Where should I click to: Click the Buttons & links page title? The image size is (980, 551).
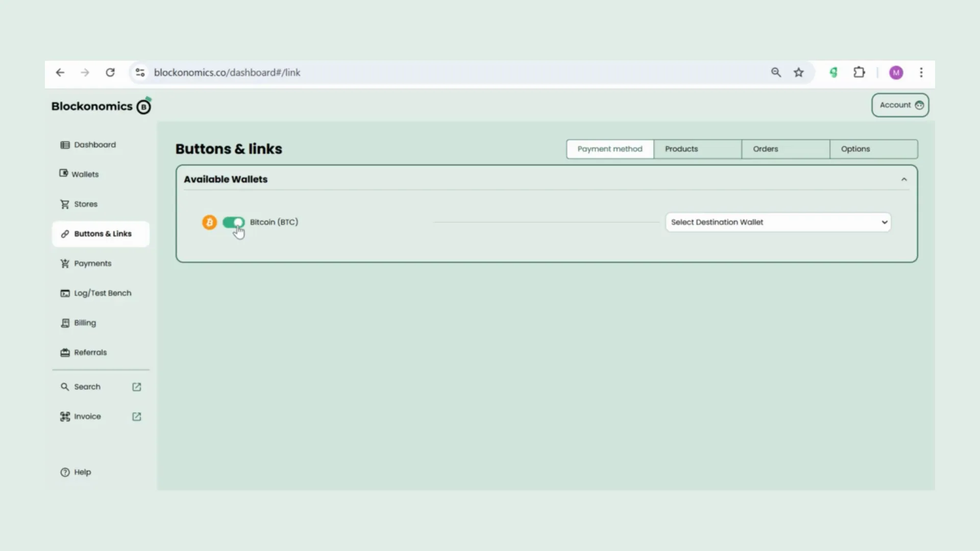pyautogui.click(x=229, y=149)
